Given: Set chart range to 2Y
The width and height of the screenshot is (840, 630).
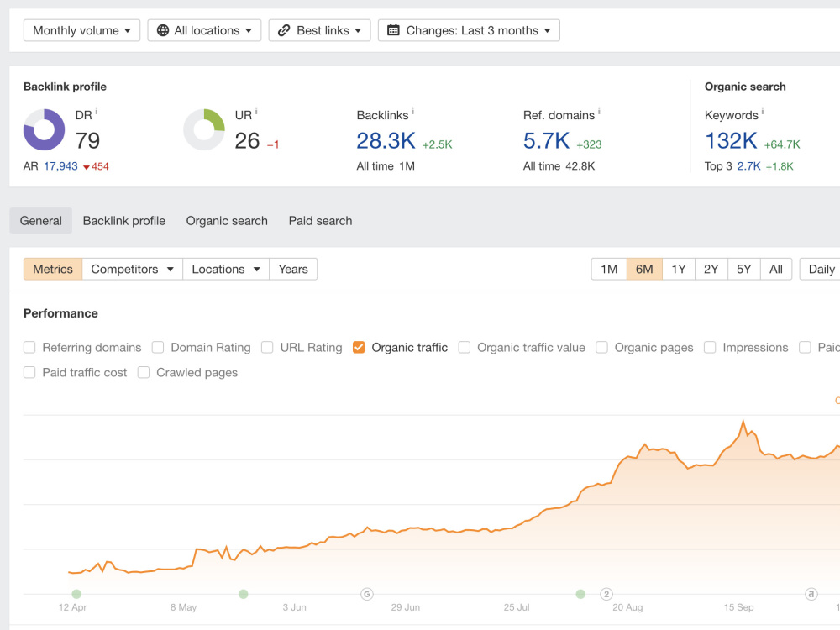Looking at the screenshot, I should tap(711, 269).
